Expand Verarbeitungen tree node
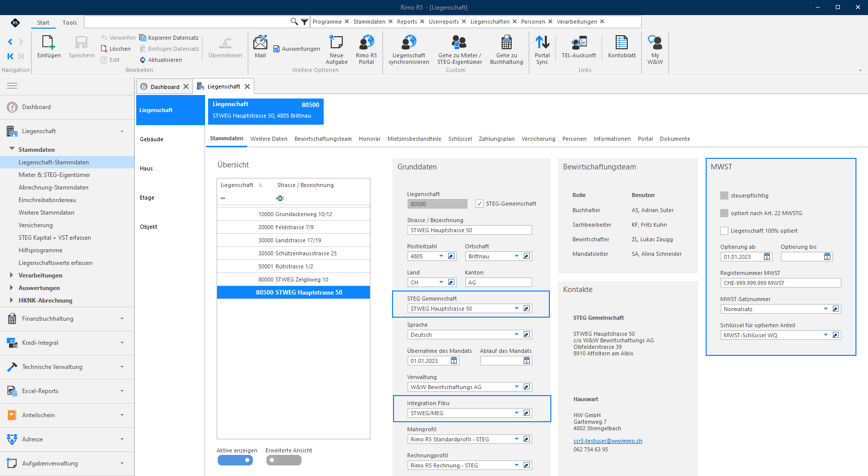The height and width of the screenshot is (476, 868). point(12,275)
